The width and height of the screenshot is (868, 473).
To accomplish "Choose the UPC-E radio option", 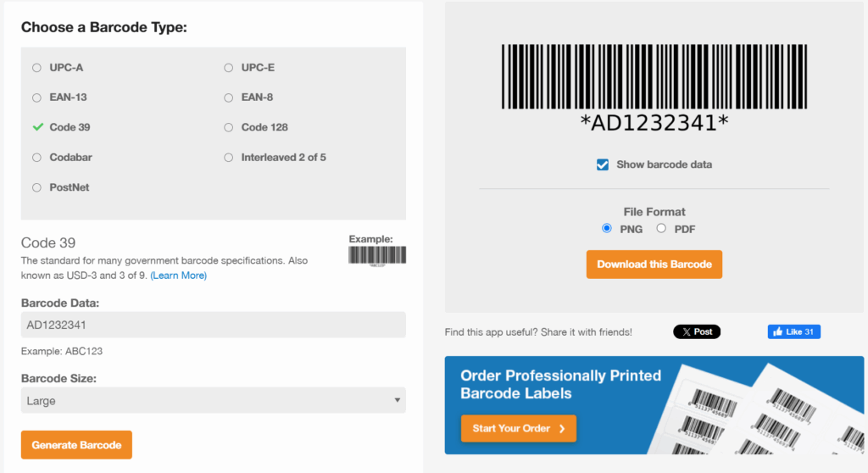I will coord(229,68).
